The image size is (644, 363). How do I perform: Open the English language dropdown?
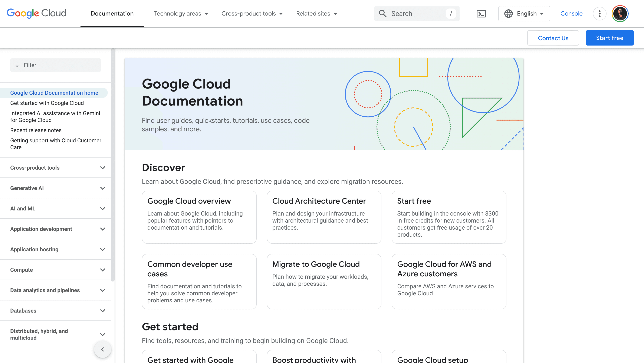coord(524,13)
